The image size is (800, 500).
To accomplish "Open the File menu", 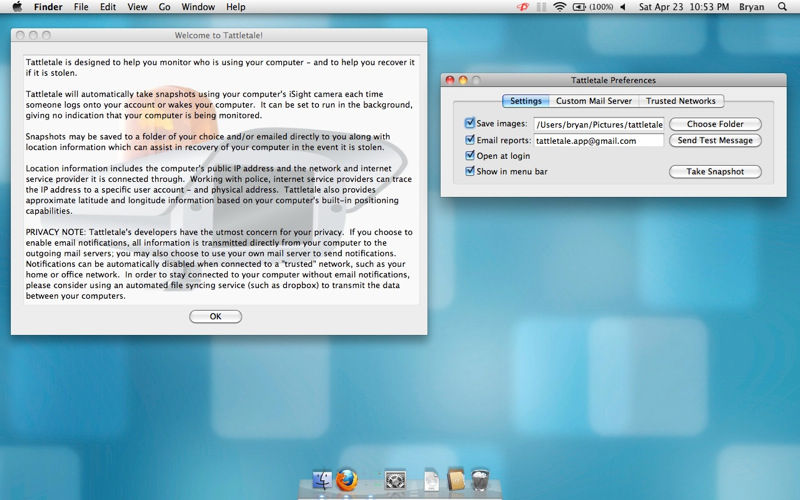I will coord(81,7).
